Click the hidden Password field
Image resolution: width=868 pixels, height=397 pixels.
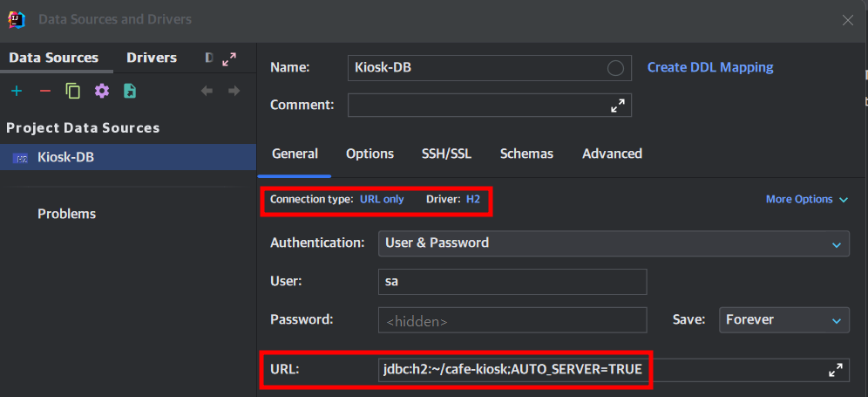point(512,320)
